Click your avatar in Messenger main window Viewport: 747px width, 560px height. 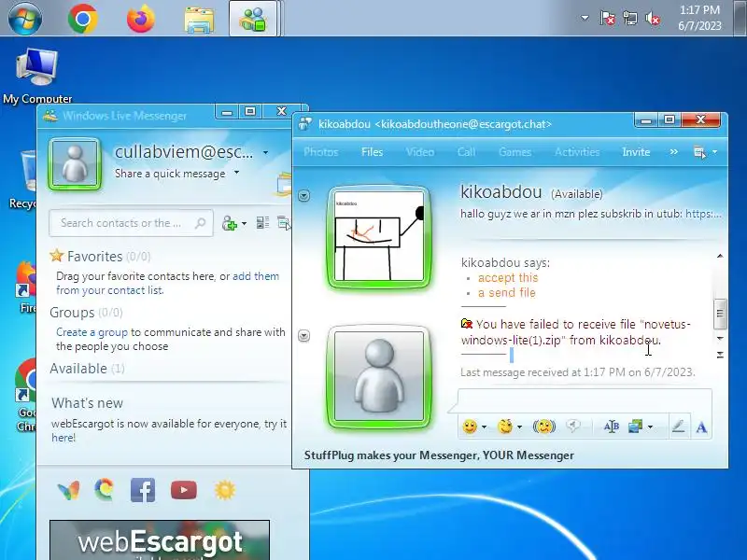click(x=75, y=164)
